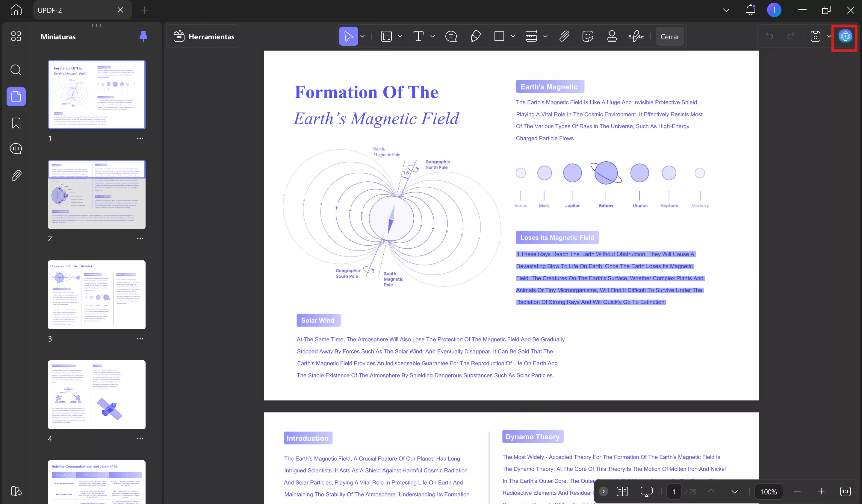Redo the last action
Image resolution: width=862 pixels, height=504 pixels.
pos(791,36)
